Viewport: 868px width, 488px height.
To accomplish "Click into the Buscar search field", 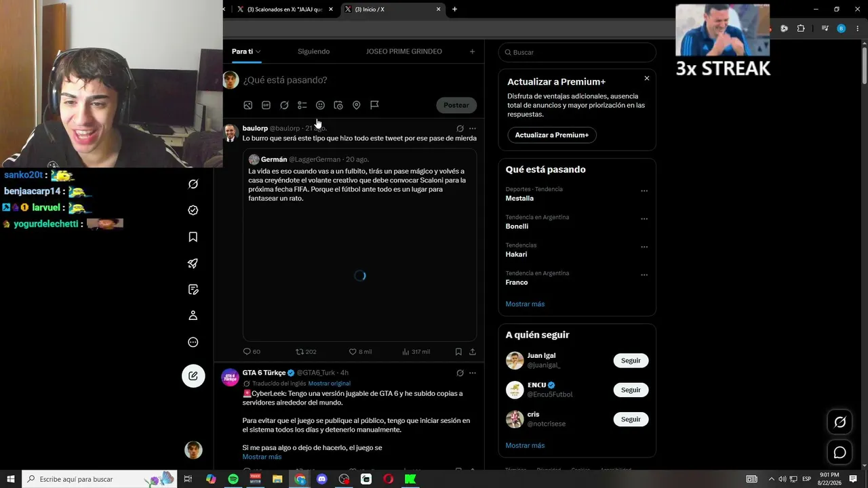I will (x=577, y=52).
